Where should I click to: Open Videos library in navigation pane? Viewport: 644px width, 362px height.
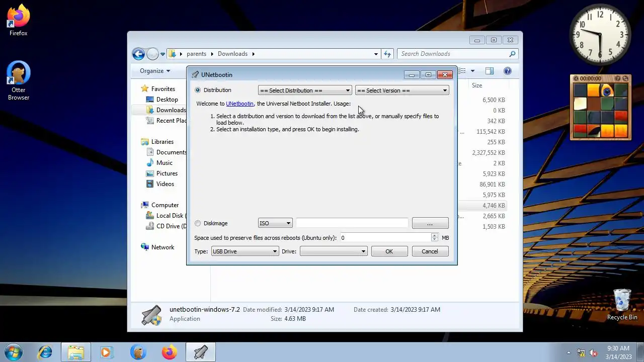165,184
